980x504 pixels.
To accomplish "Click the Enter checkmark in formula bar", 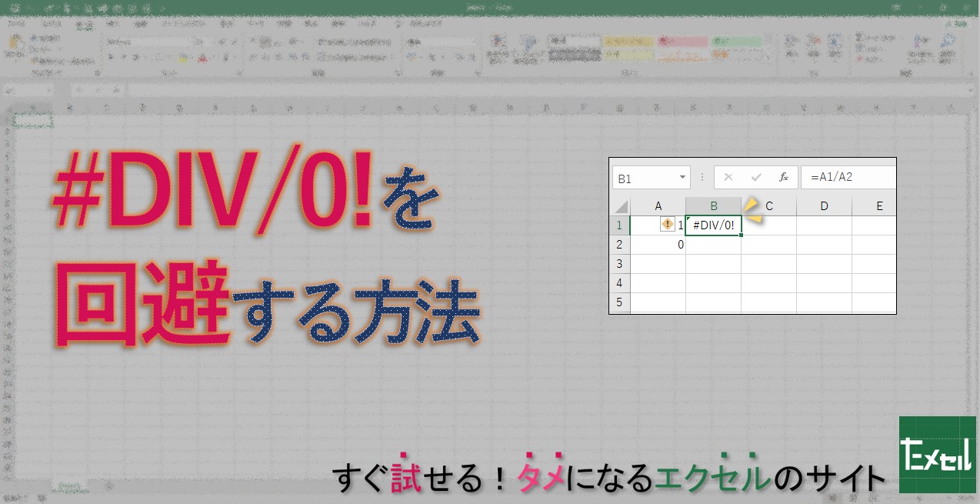I will [x=756, y=178].
